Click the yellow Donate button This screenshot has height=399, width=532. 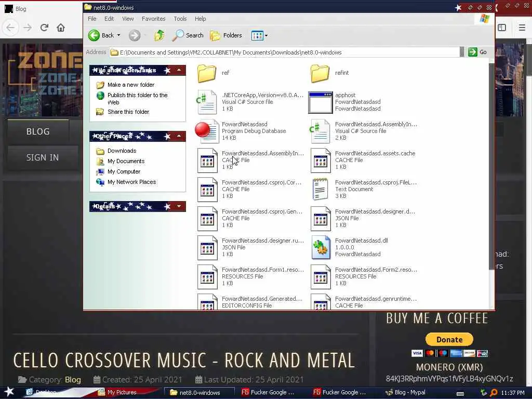click(x=449, y=339)
